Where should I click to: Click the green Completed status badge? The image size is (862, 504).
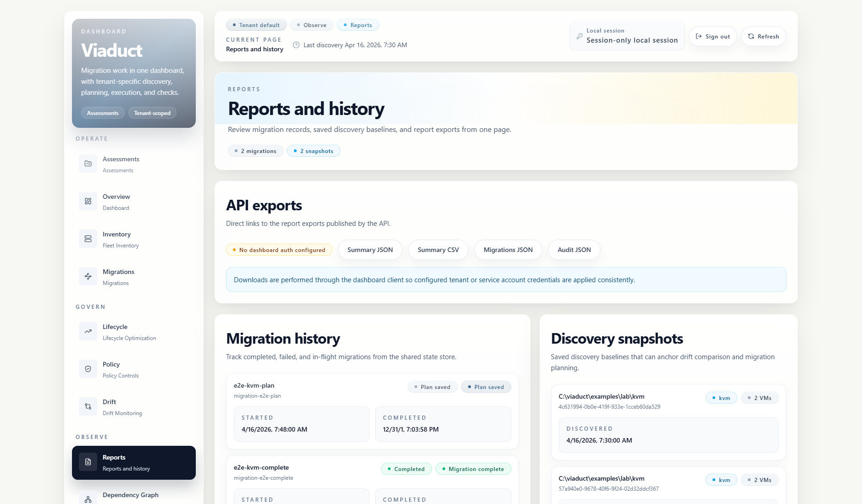(406, 469)
